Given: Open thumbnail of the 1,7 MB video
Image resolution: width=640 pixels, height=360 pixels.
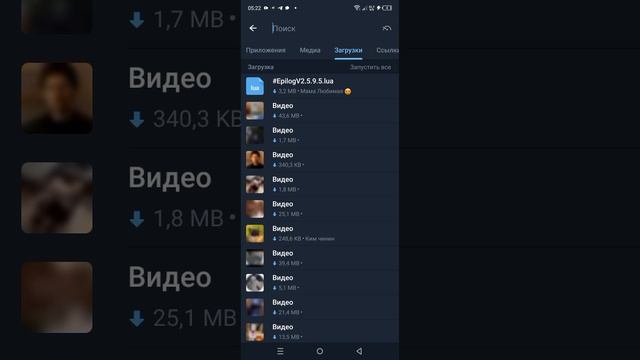Looking at the screenshot, I should (255, 135).
